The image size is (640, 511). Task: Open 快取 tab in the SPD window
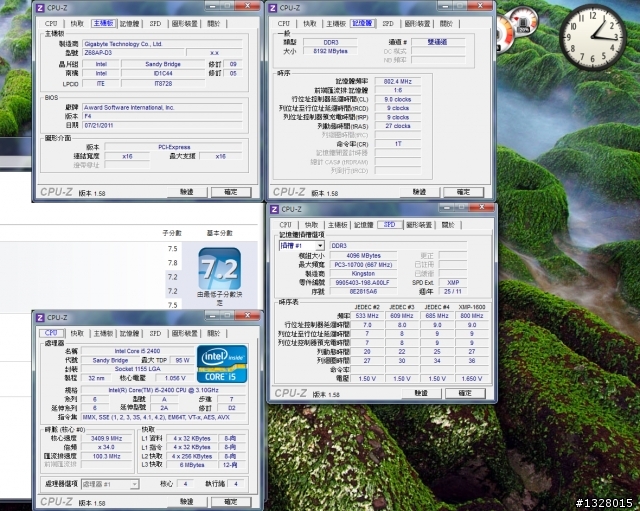311,225
